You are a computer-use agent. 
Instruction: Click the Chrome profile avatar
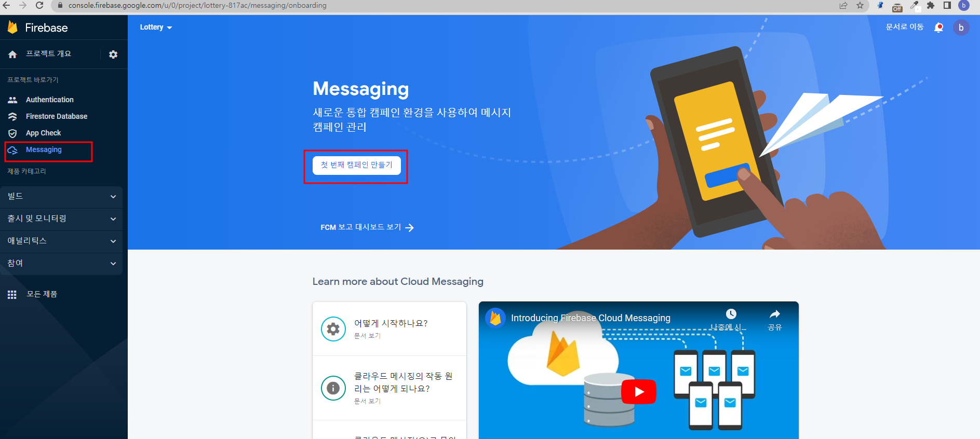click(x=964, y=5)
